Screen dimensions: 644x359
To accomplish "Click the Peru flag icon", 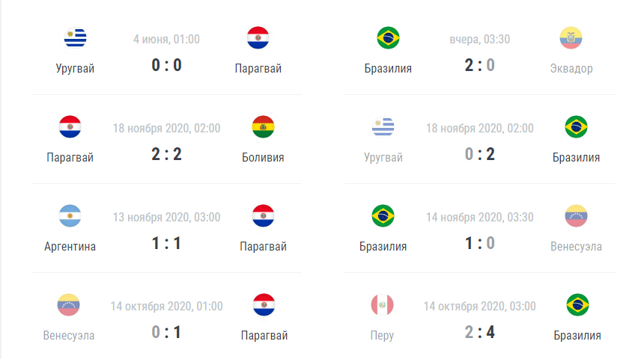I will 383,305.
